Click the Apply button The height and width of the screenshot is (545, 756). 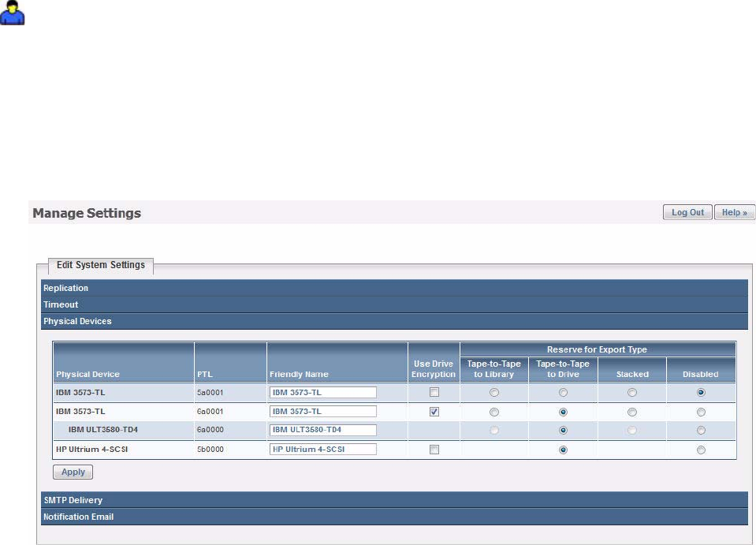[x=73, y=472]
